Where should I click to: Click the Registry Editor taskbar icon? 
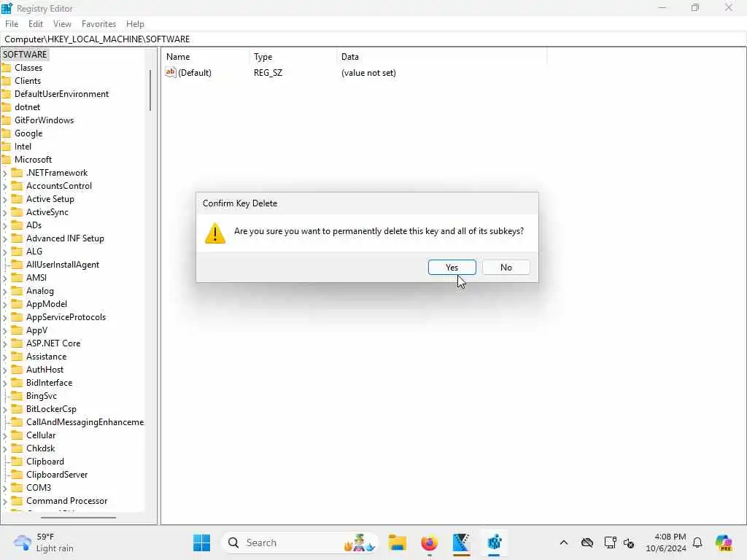(494, 542)
